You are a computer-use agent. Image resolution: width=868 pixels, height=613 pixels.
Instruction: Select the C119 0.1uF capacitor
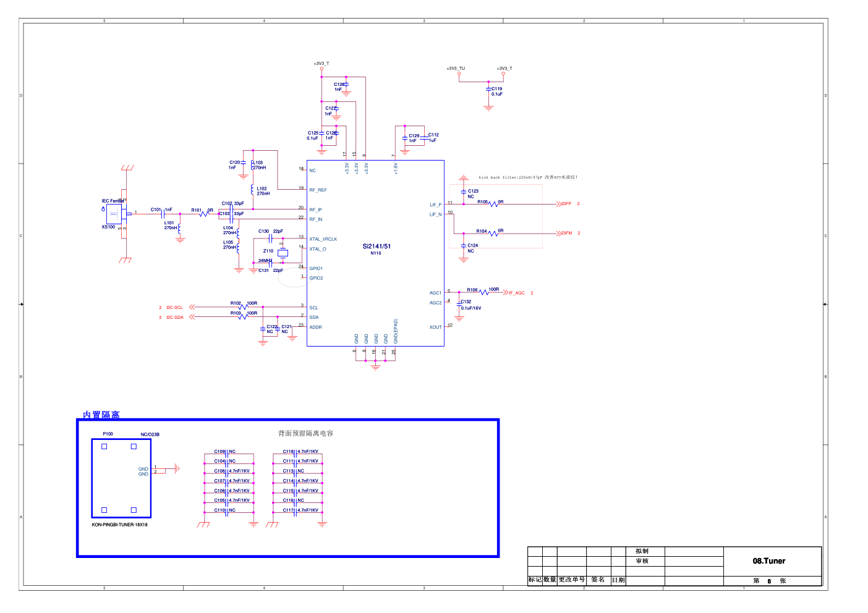point(488,90)
